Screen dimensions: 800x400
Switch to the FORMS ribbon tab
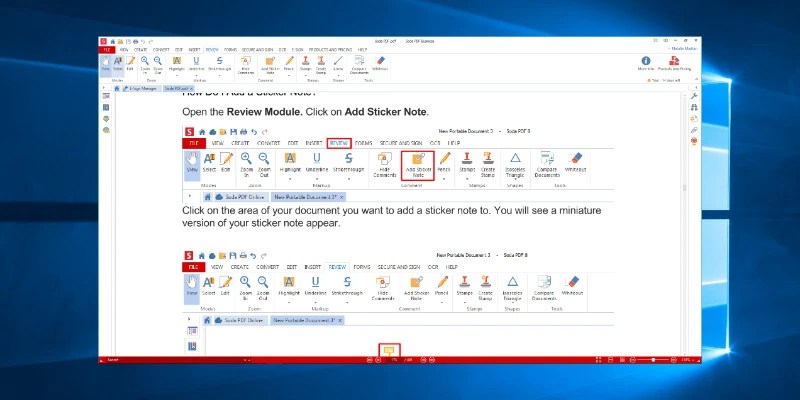click(230, 50)
